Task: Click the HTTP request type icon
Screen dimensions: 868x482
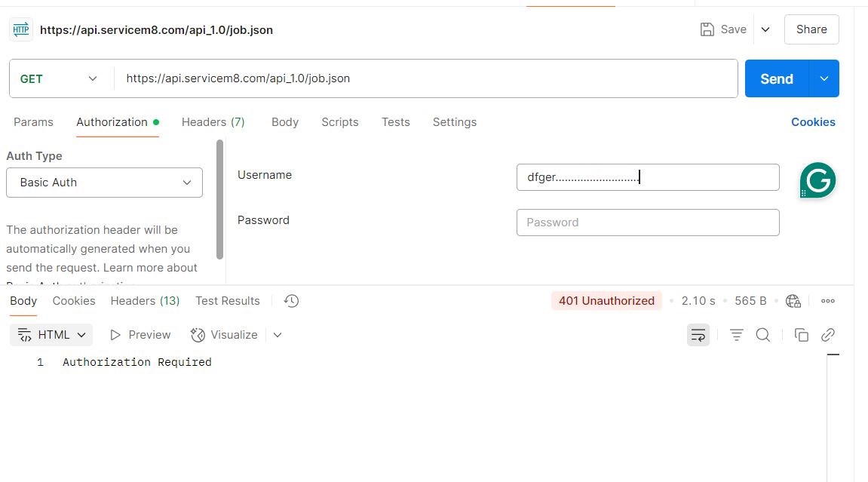Action: click(x=21, y=29)
